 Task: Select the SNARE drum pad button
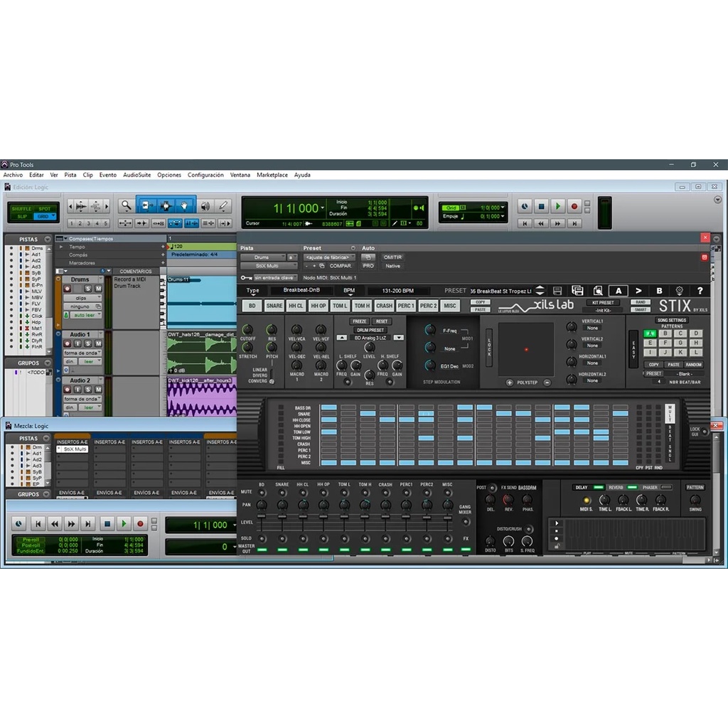click(274, 306)
